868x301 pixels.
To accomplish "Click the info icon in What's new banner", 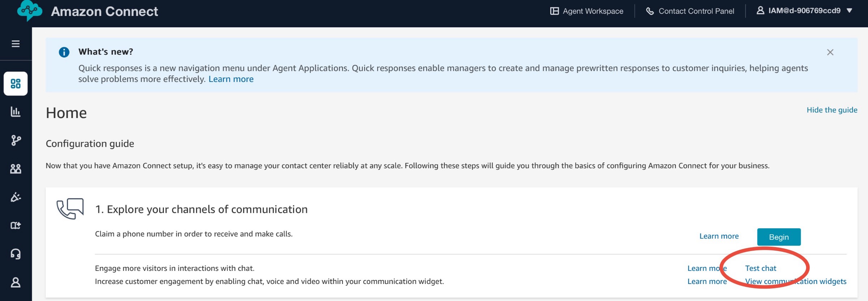I will [x=64, y=52].
